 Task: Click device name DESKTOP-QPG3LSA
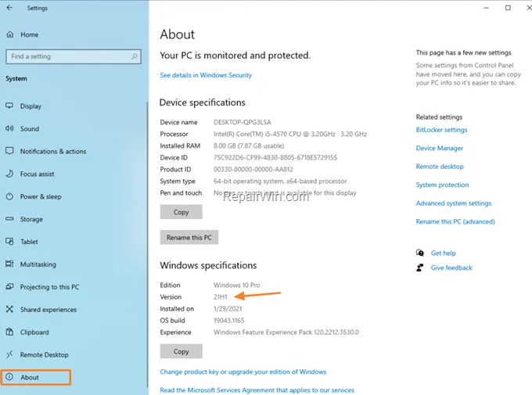[243, 122]
